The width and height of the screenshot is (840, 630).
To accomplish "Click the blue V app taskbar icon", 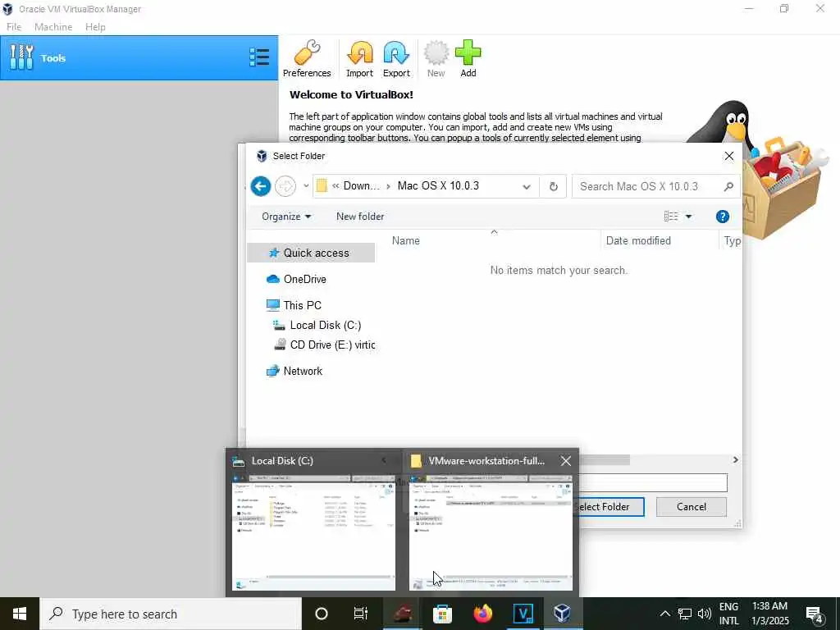I will tap(523, 614).
